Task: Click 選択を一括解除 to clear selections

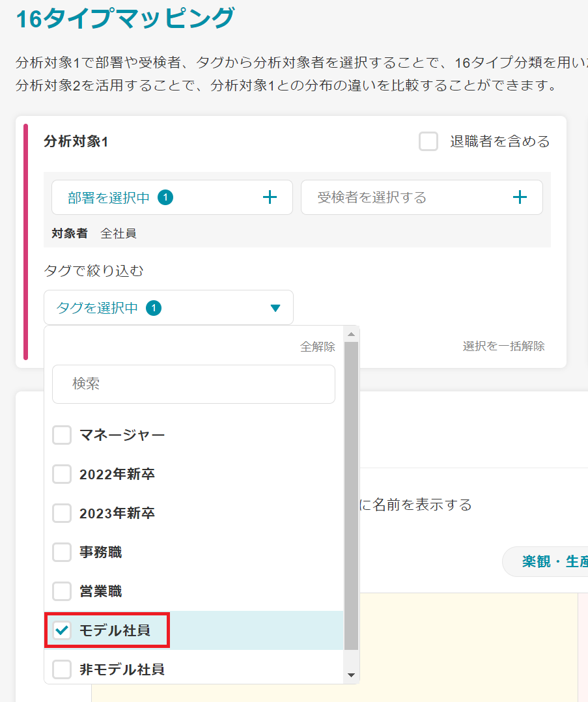Action: tap(503, 346)
